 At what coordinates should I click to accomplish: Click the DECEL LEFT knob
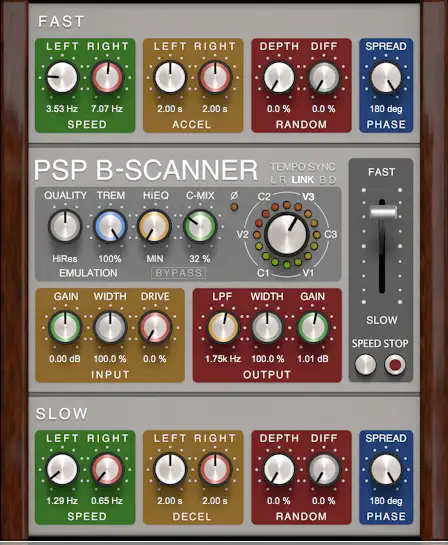pyautogui.click(x=170, y=469)
